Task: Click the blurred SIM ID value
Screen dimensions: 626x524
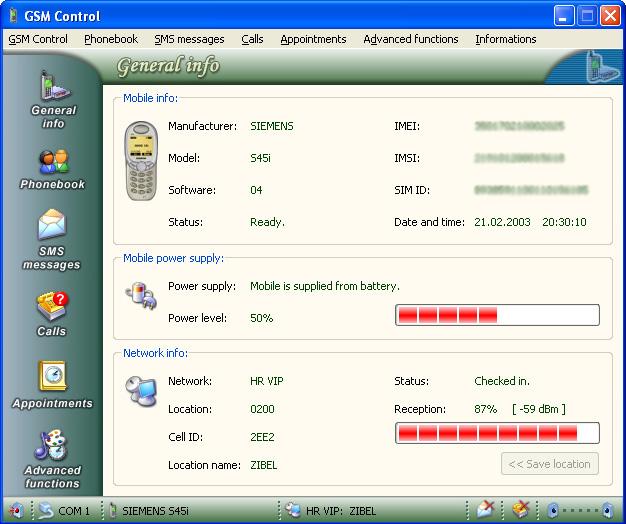Action: click(x=531, y=190)
